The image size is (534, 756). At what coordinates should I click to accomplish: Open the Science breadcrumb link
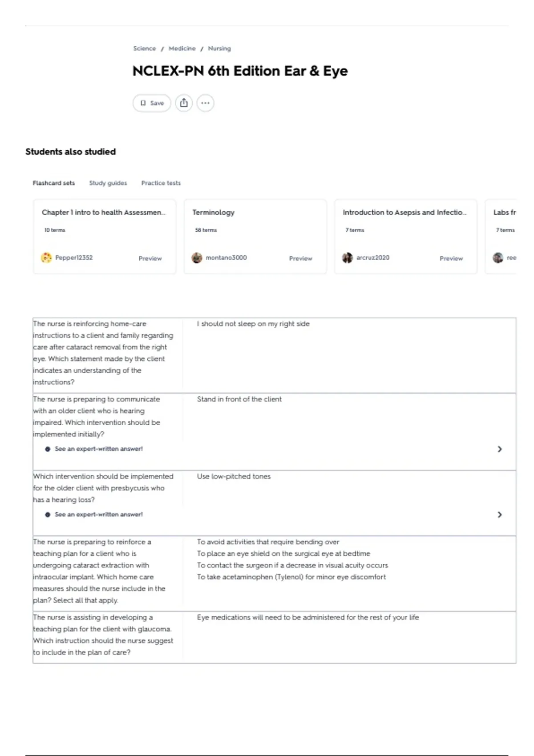point(145,48)
